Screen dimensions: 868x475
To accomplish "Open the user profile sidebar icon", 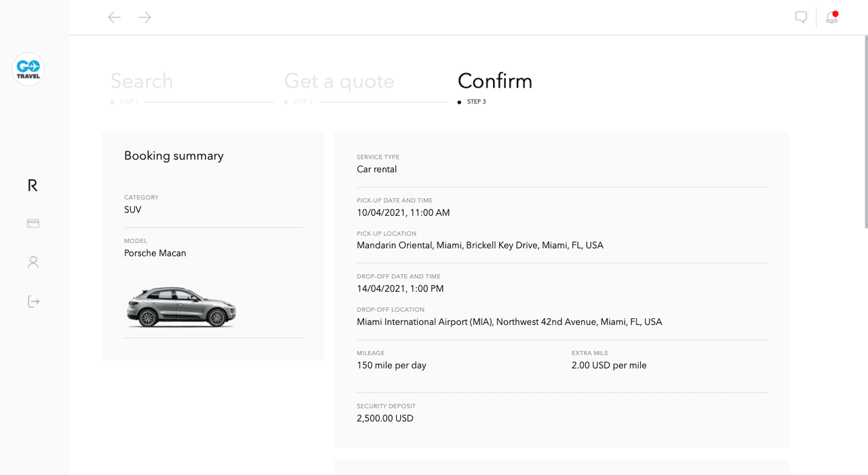I will pos(33,262).
